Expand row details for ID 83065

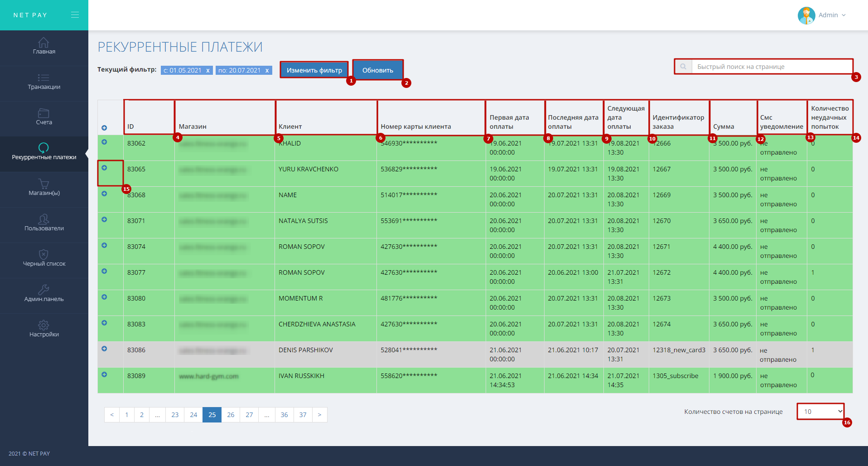[104, 168]
